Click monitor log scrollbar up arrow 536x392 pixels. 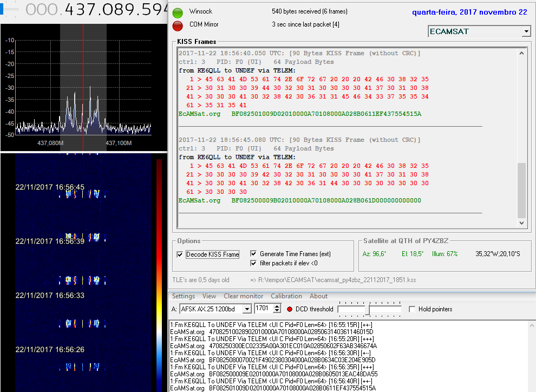532,325
